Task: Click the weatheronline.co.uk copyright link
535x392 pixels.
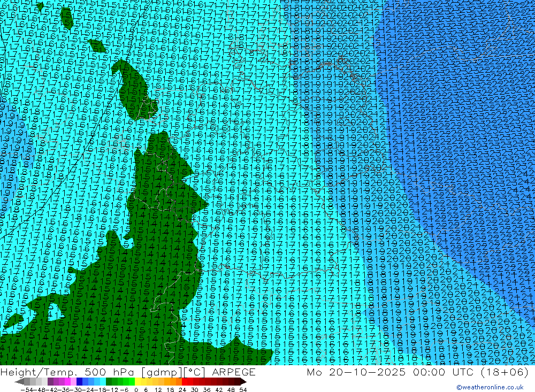Action: pyautogui.click(x=490, y=387)
